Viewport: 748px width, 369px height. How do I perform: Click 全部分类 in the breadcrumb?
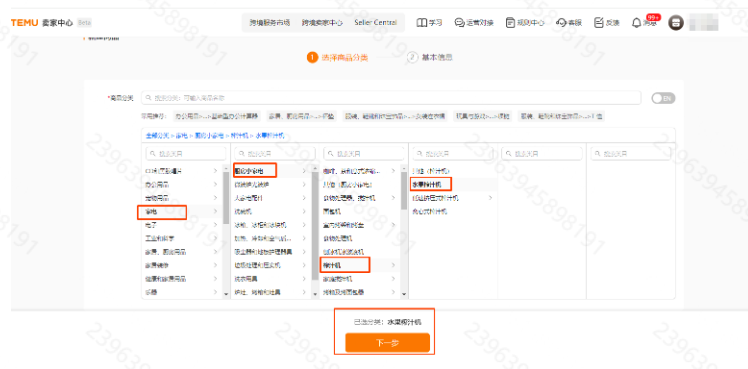coord(157,135)
